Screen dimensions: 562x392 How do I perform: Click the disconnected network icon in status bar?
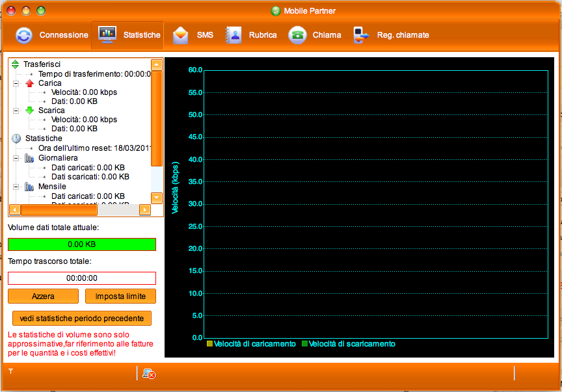coord(149,374)
